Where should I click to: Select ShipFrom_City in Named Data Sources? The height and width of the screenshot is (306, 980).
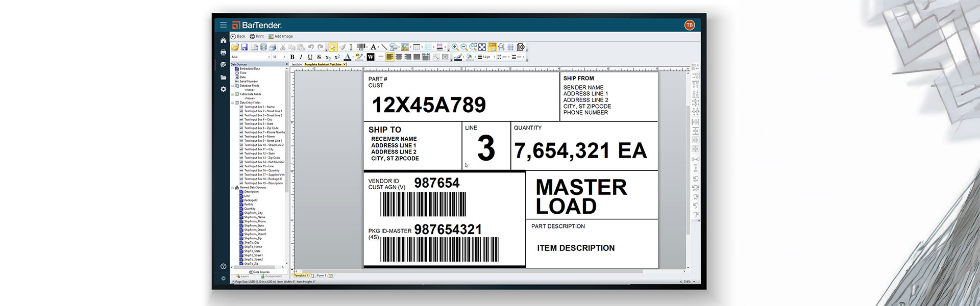[x=253, y=213]
